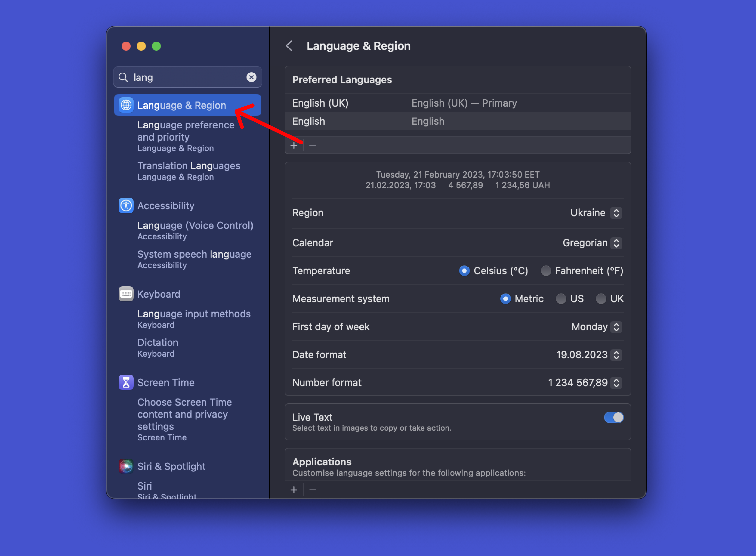The width and height of the screenshot is (756, 556).
Task: Select US measurement system
Action: [x=561, y=299]
